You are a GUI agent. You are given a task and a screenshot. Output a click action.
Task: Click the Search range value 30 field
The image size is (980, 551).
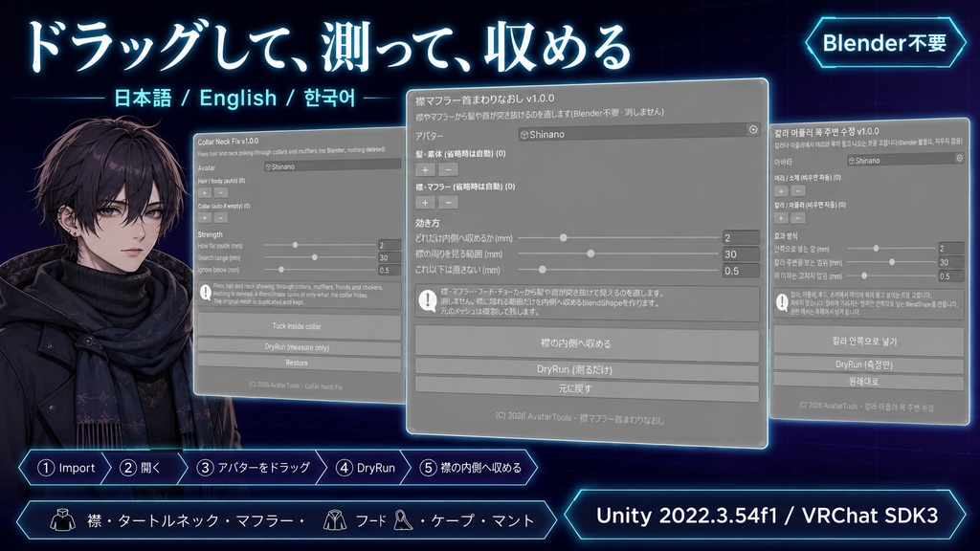pos(390,258)
